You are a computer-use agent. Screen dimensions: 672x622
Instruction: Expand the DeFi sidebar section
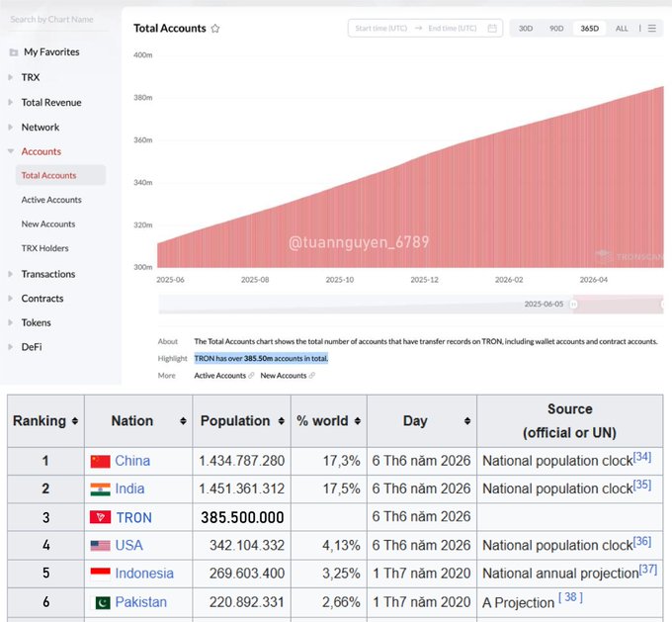click(x=11, y=347)
